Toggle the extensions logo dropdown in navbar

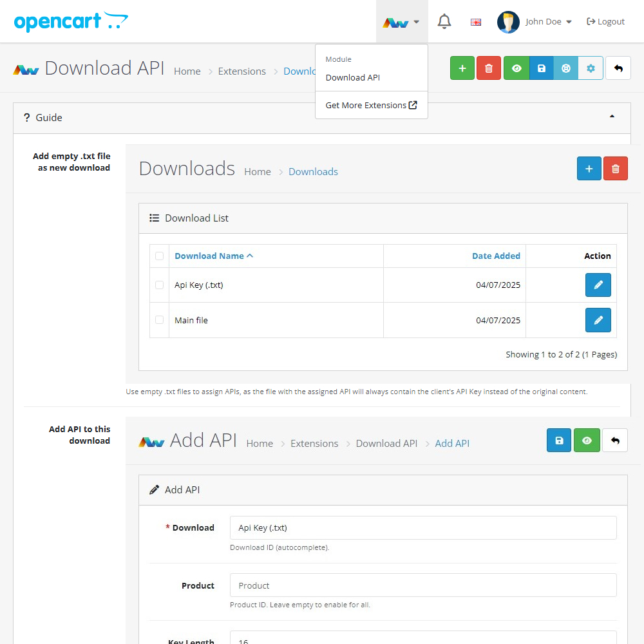(x=401, y=22)
